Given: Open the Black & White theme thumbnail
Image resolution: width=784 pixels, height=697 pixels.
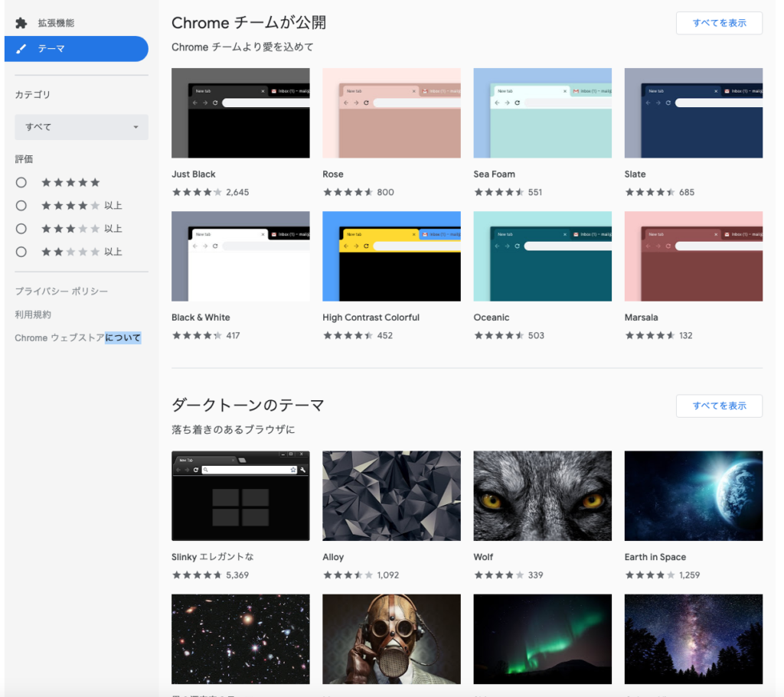Looking at the screenshot, I should point(240,256).
